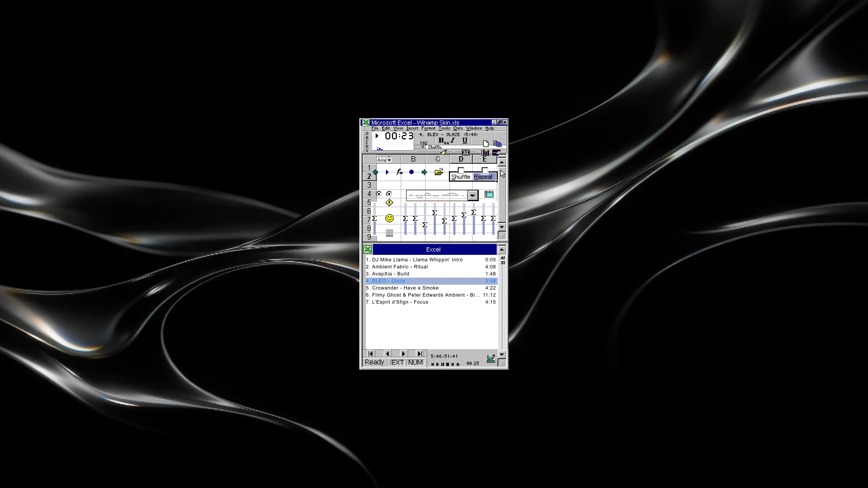Click the small table-shaped balance slider handle

[x=466, y=153]
